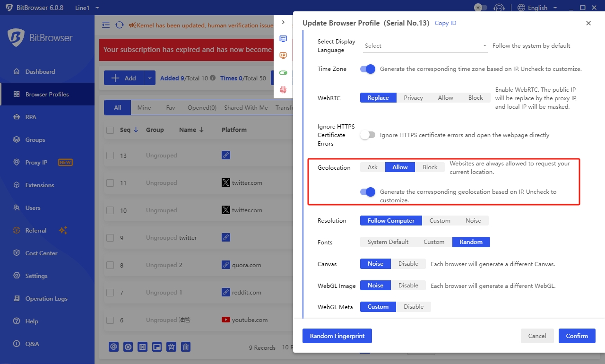This screenshot has height=364, width=605.
Task: Click the X logo in row 11
Action: click(226, 182)
